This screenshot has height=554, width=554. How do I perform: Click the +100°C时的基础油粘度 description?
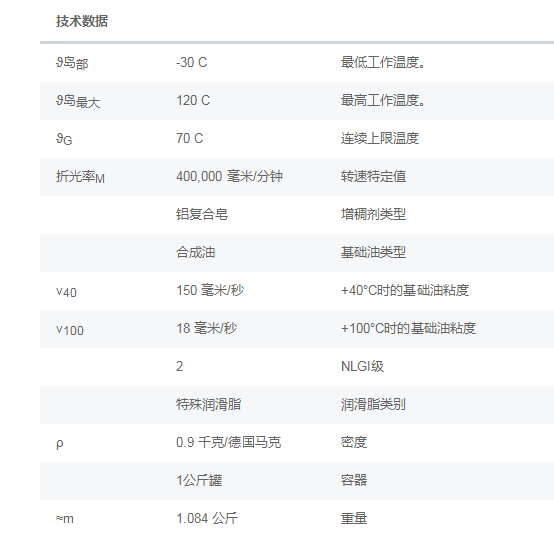click(408, 328)
